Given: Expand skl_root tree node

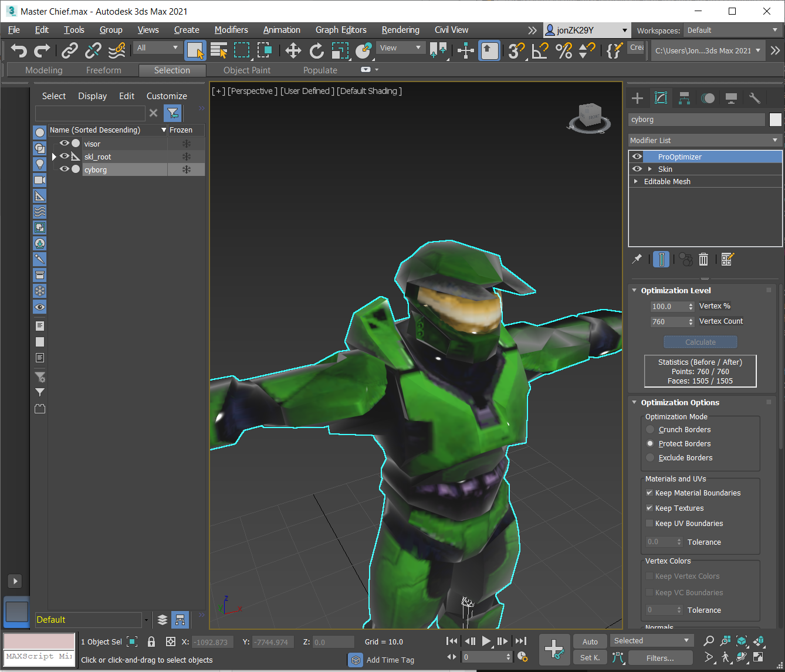Looking at the screenshot, I should (54, 157).
